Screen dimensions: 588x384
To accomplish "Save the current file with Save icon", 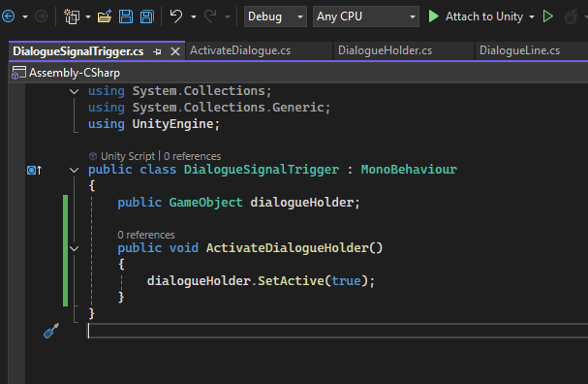I will point(126,16).
